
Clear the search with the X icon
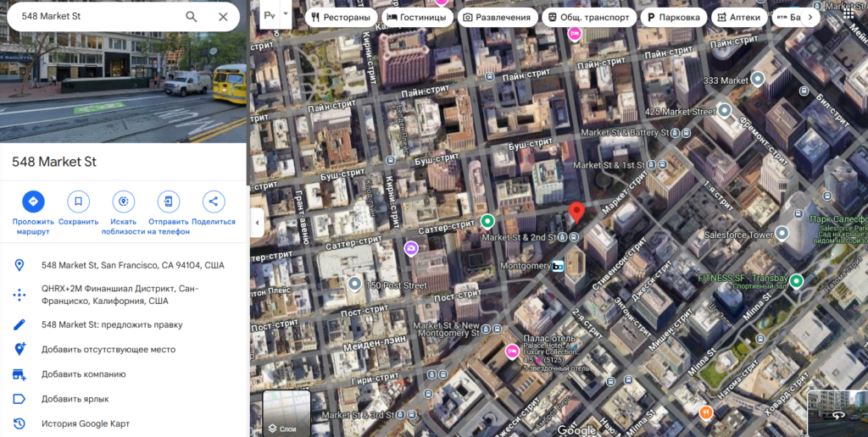pos(223,17)
